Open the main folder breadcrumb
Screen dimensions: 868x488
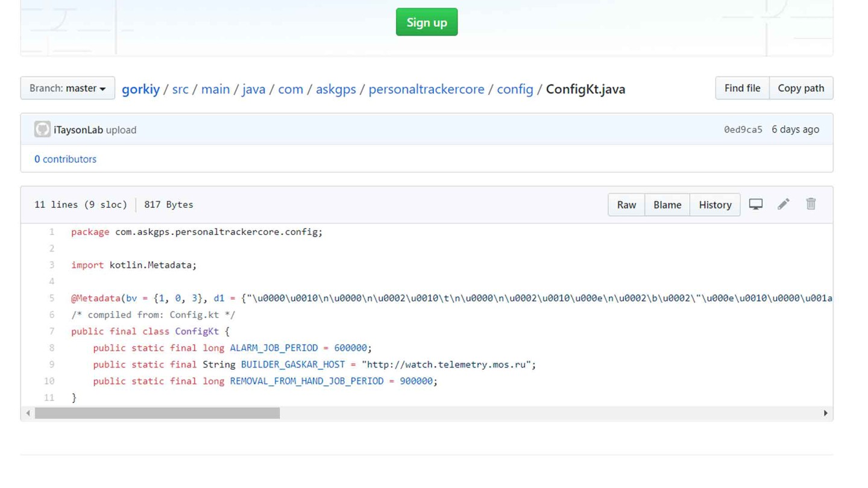click(x=215, y=89)
